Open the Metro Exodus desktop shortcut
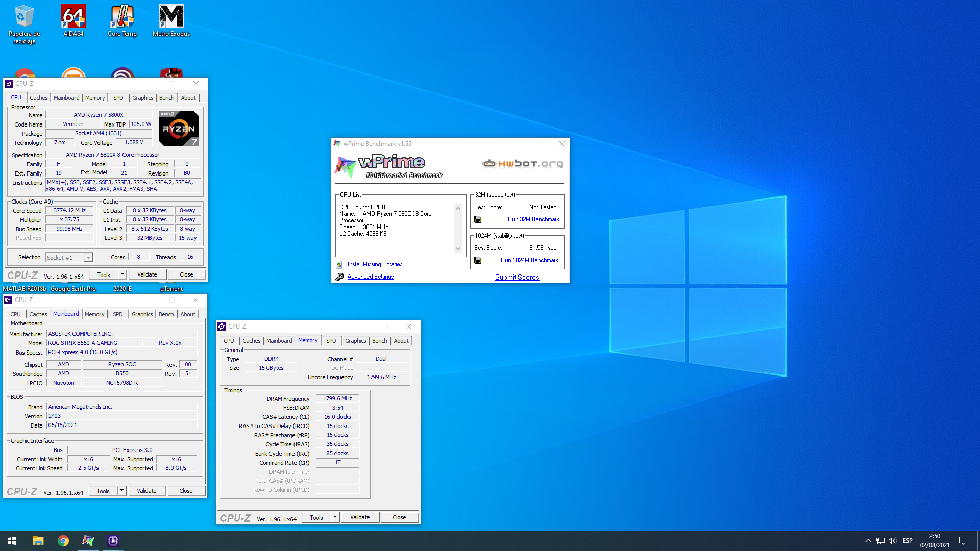The image size is (980, 551). pyautogui.click(x=171, y=20)
